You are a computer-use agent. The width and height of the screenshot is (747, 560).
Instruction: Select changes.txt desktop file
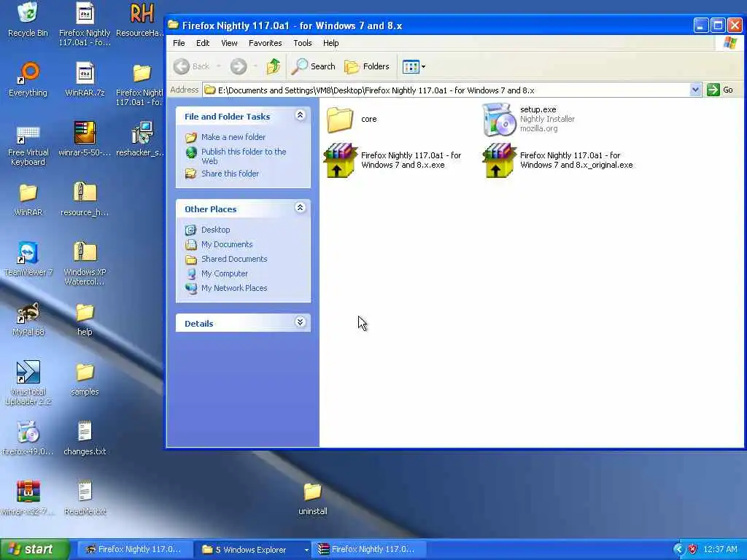85,438
